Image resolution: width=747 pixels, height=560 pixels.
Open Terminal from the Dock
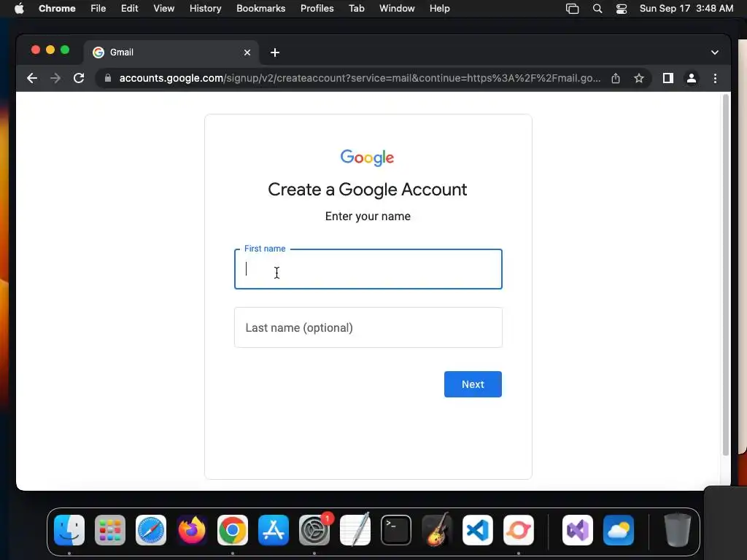[396, 530]
